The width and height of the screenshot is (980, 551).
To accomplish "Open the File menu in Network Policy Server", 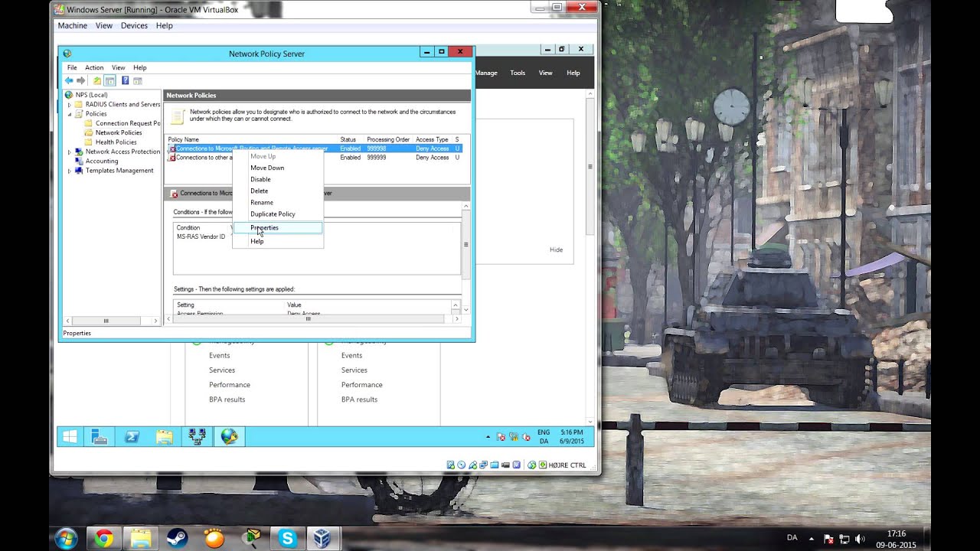I will (x=72, y=67).
